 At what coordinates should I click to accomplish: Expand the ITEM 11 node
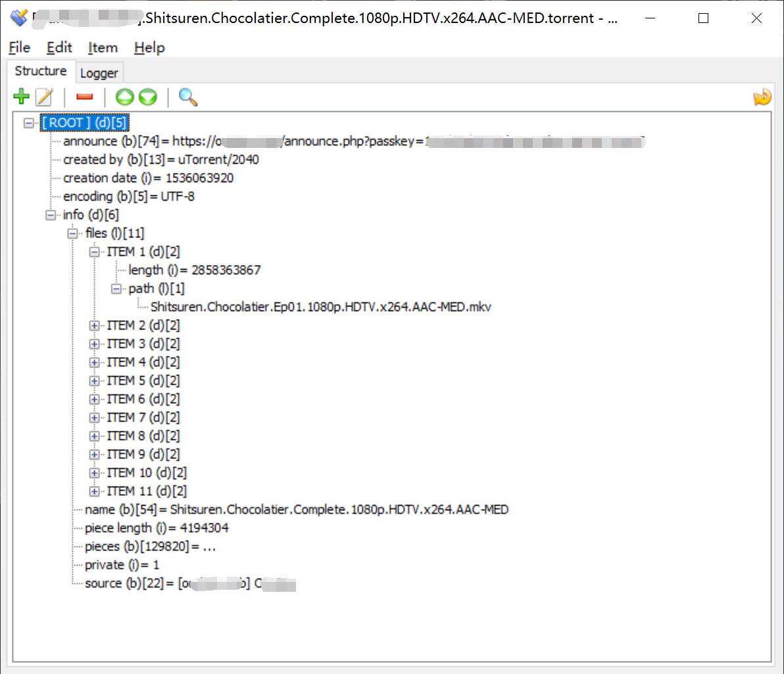94,491
